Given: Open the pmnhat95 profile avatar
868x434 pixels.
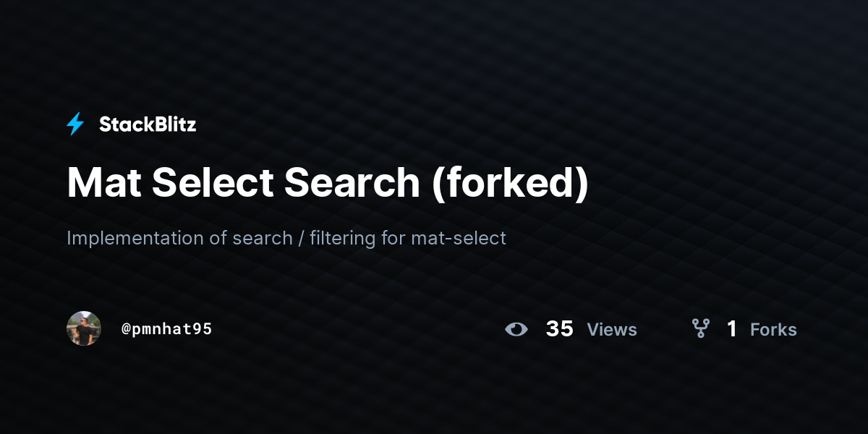Looking at the screenshot, I should coord(84,328).
